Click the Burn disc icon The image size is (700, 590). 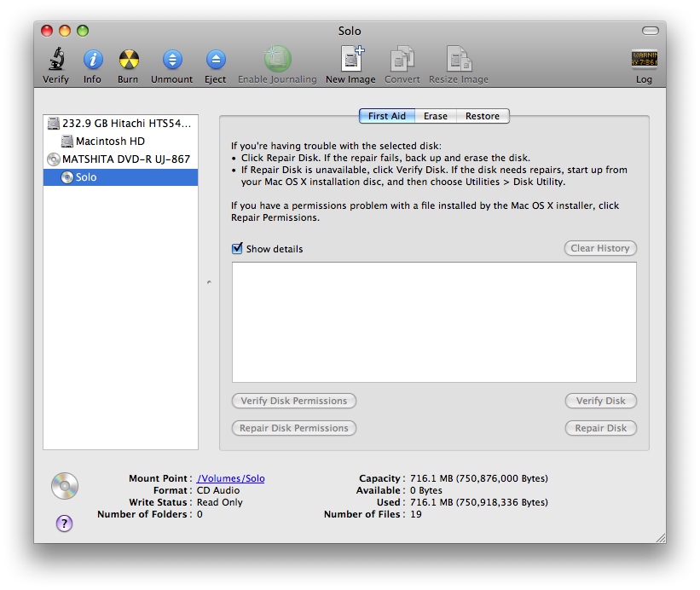coord(128,61)
